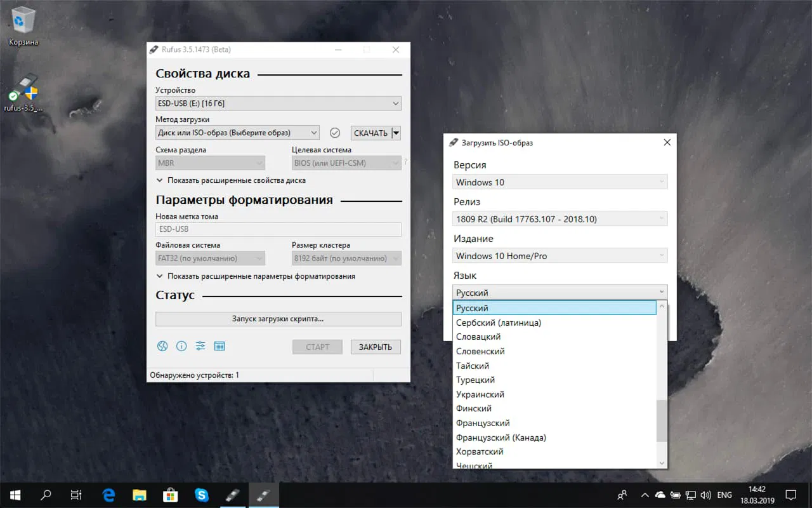Screen dimensions: 812x508
Task: Open the Целевая система dropdown
Action: [x=346, y=163]
